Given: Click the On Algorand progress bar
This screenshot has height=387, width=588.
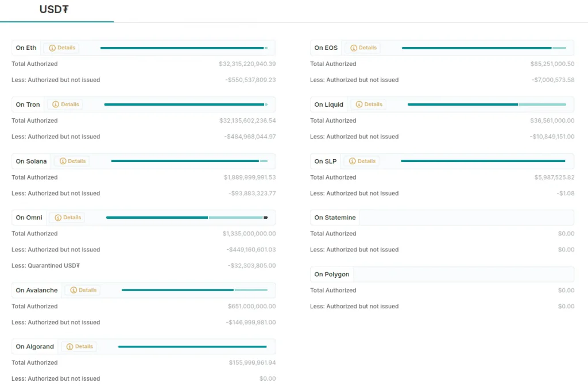Looking at the screenshot, I should click(192, 346).
